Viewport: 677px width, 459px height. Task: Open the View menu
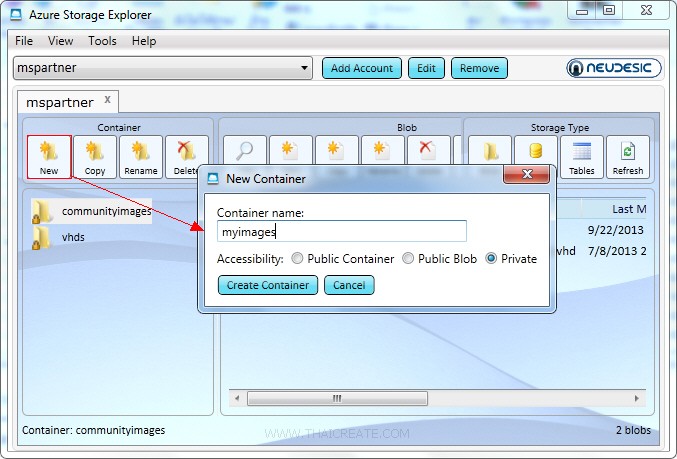pyautogui.click(x=60, y=41)
